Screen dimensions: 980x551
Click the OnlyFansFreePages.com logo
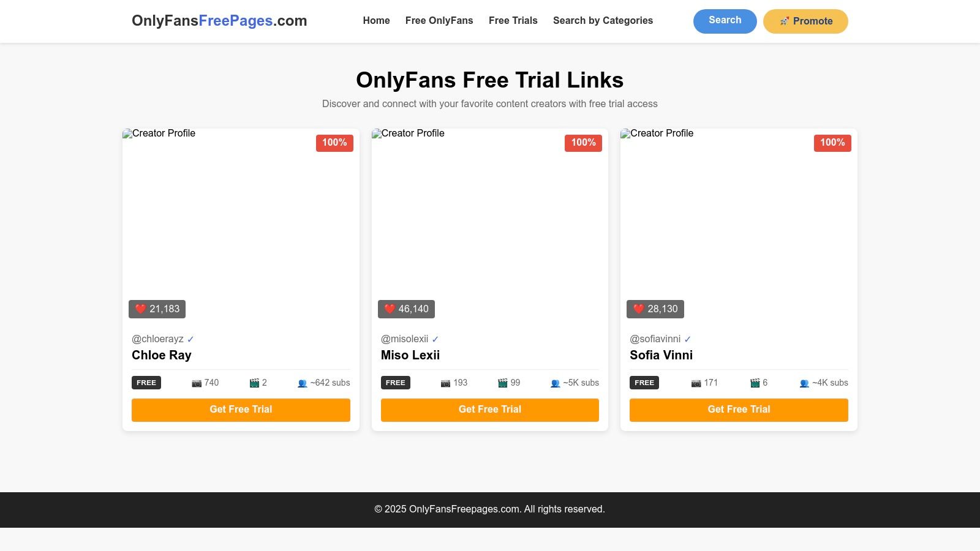219,20
